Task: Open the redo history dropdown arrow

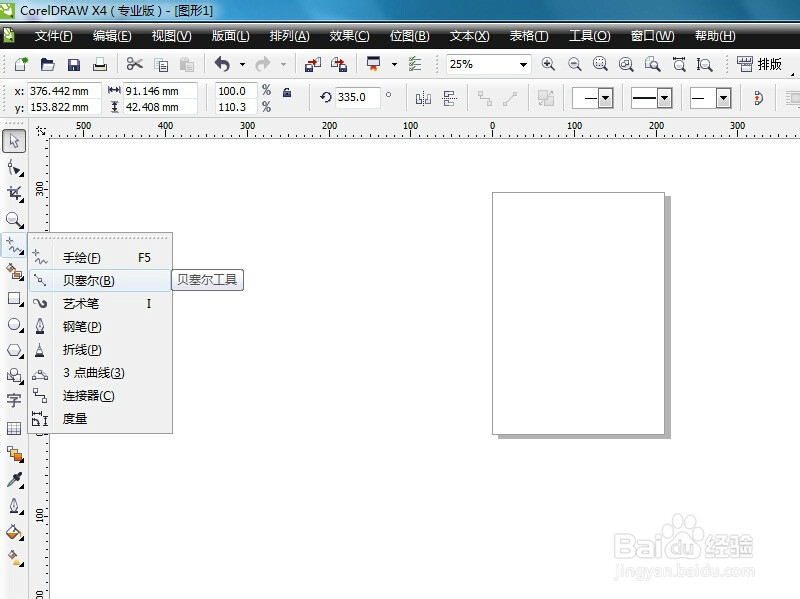Action: [283, 64]
